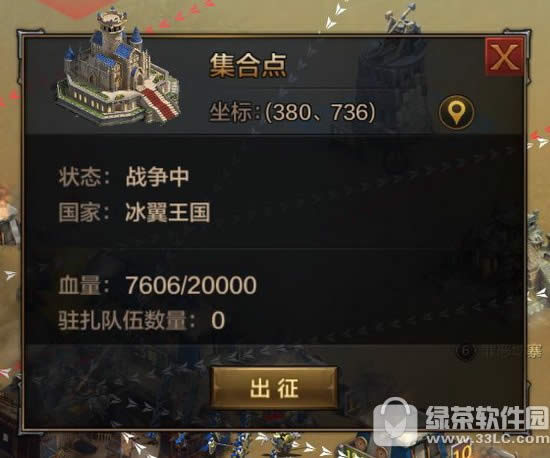The height and width of the screenshot is (458, 550).
Task: Tap the 战争中 status value
Action: [157, 176]
